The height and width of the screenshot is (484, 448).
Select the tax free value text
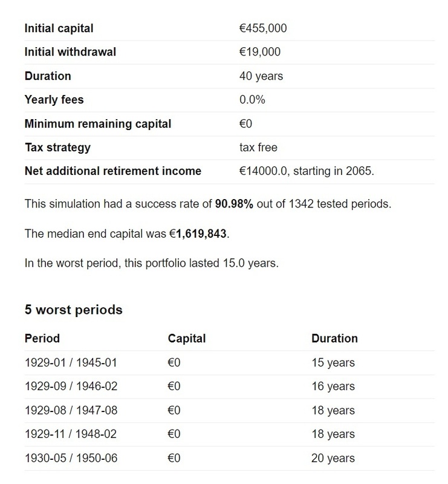(259, 148)
